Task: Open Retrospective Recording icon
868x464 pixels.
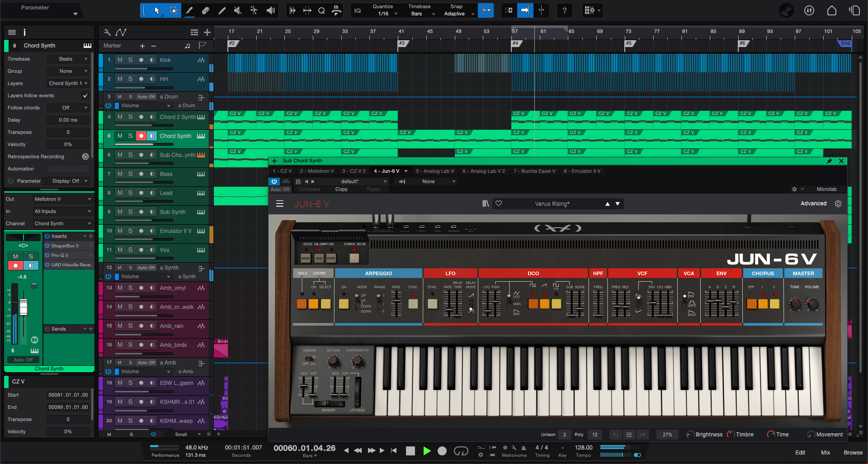Action: pos(85,156)
